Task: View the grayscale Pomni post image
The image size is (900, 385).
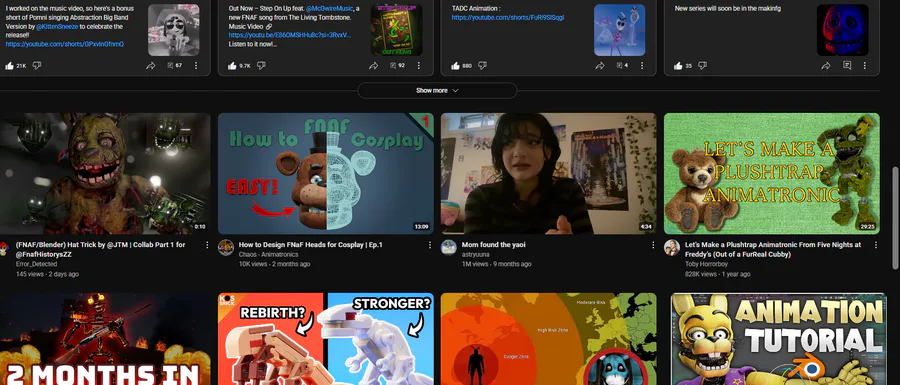Action: tap(173, 30)
